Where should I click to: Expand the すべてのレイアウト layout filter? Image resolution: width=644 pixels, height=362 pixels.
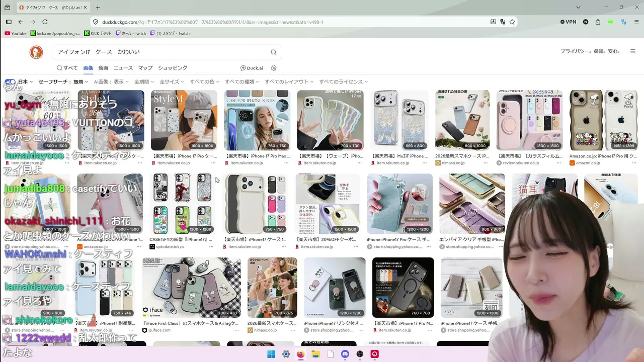tap(289, 82)
